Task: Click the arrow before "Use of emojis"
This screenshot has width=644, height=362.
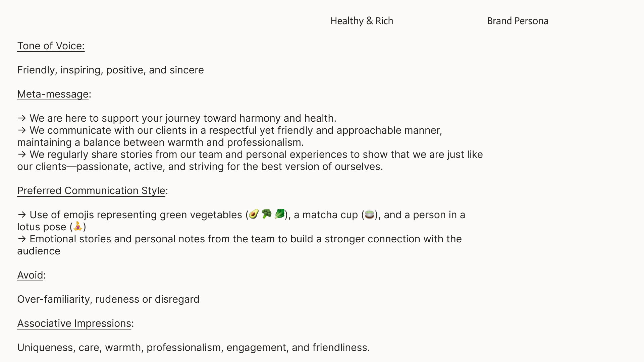Action: coord(22,215)
